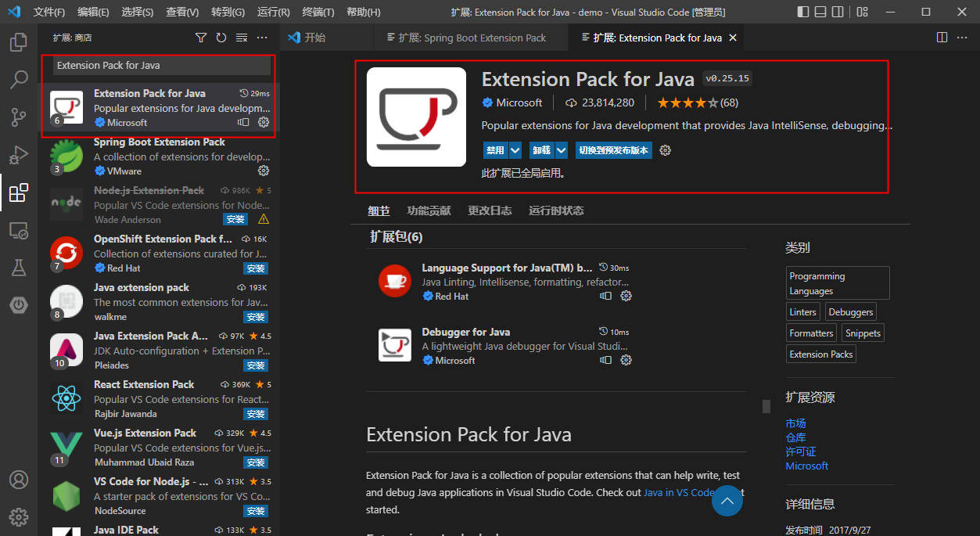Click the blue scroll-to-top arrow button
The width and height of the screenshot is (980, 536).
pyautogui.click(x=727, y=501)
